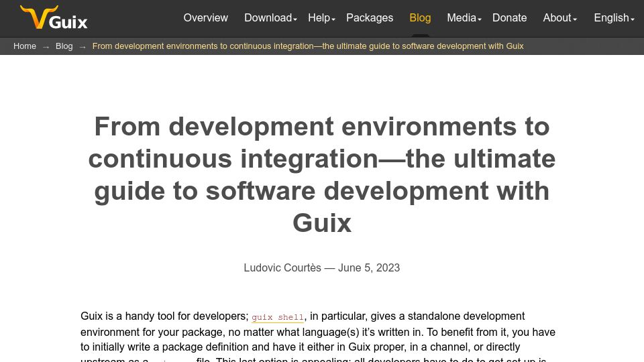Expand the Help dropdown menu

point(321,17)
